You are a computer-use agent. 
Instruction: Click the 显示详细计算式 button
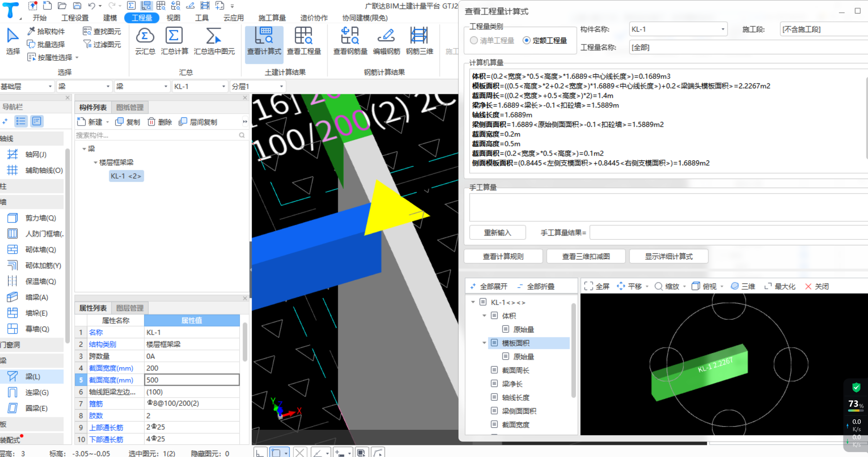(x=669, y=257)
